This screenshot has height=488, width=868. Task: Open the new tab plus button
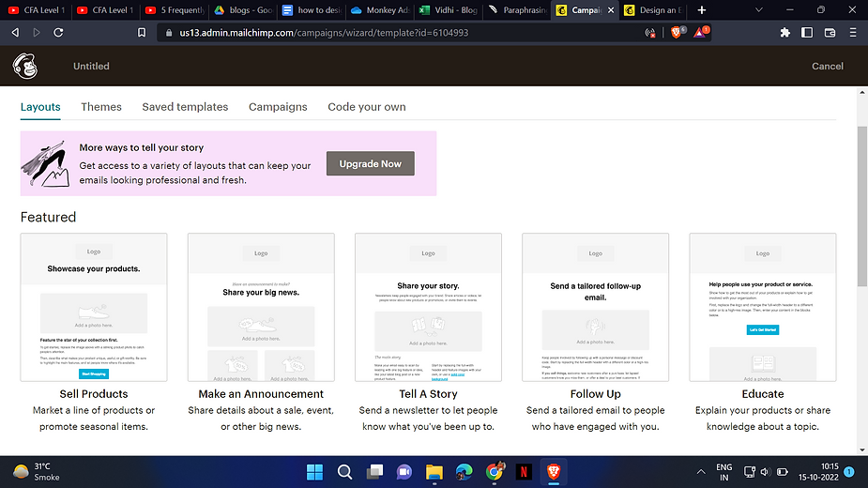pyautogui.click(x=701, y=10)
